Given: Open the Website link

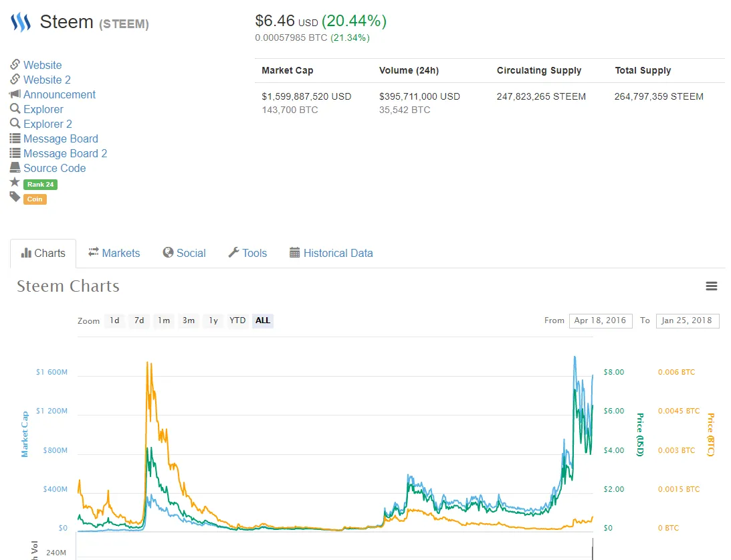Looking at the screenshot, I should point(42,65).
